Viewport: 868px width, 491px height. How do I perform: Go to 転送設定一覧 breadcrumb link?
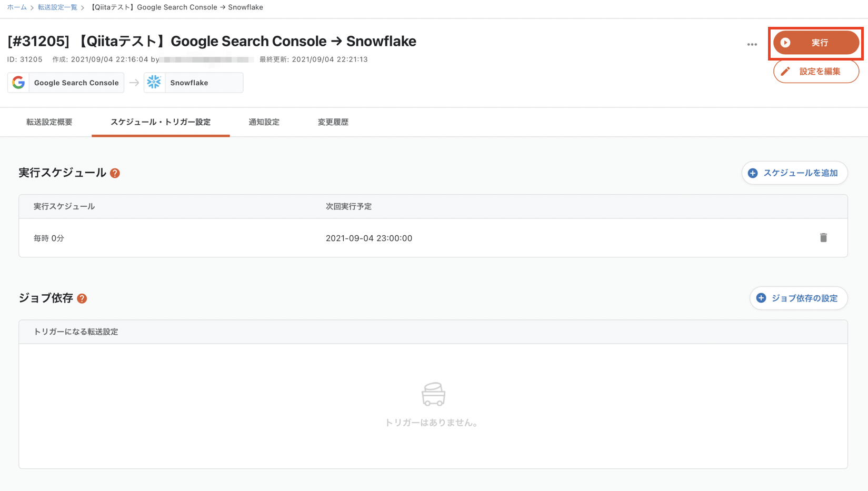coord(57,7)
